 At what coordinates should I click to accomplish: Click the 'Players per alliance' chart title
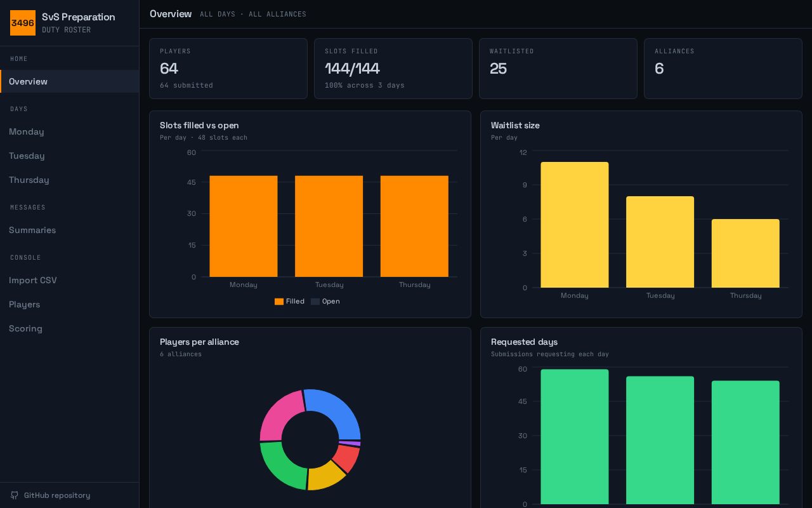pyautogui.click(x=199, y=342)
